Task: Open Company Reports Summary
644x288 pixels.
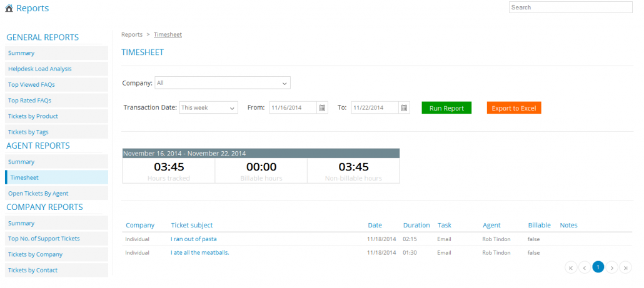Action: [57, 223]
